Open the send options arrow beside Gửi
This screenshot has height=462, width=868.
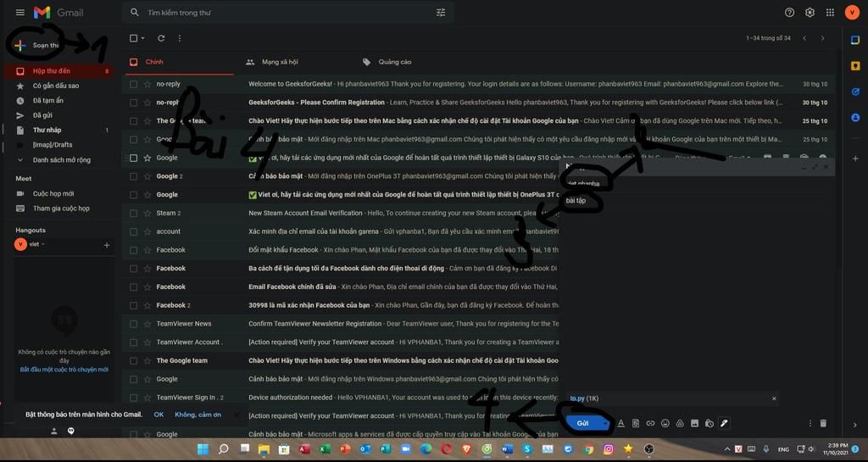[x=606, y=423]
